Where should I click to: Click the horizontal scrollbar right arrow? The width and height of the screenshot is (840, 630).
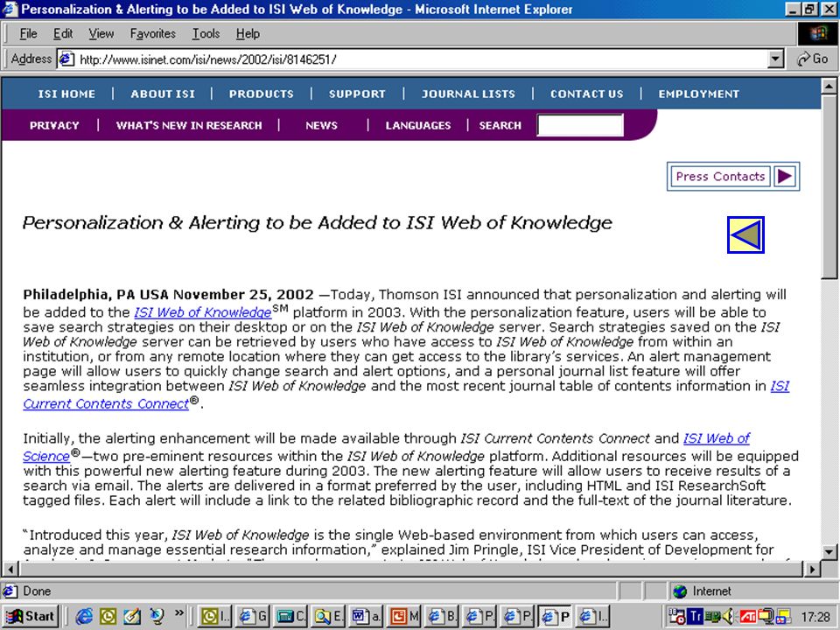813,569
